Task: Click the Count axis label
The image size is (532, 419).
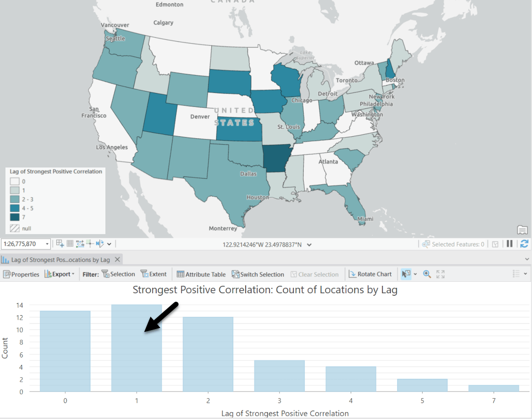Action: (5, 348)
